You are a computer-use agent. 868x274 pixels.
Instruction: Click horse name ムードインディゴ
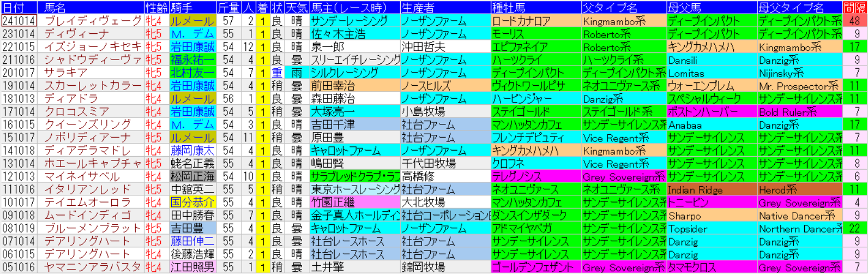pyautogui.click(x=91, y=216)
